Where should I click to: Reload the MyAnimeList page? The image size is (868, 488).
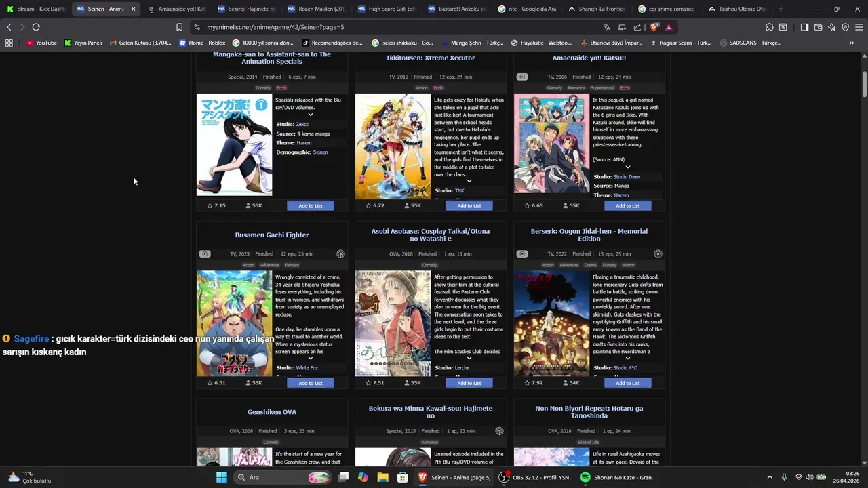(x=36, y=27)
